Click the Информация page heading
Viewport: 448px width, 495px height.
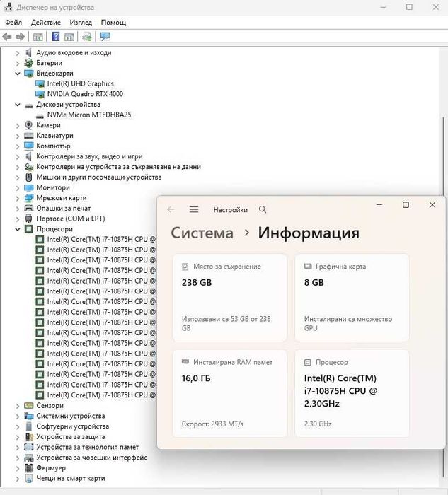click(x=309, y=233)
